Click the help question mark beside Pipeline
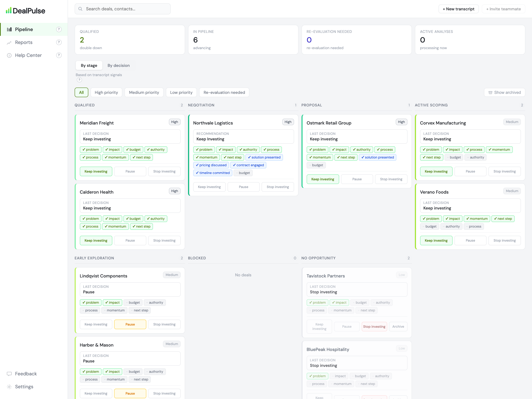The image size is (532, 399). point(59,29)
